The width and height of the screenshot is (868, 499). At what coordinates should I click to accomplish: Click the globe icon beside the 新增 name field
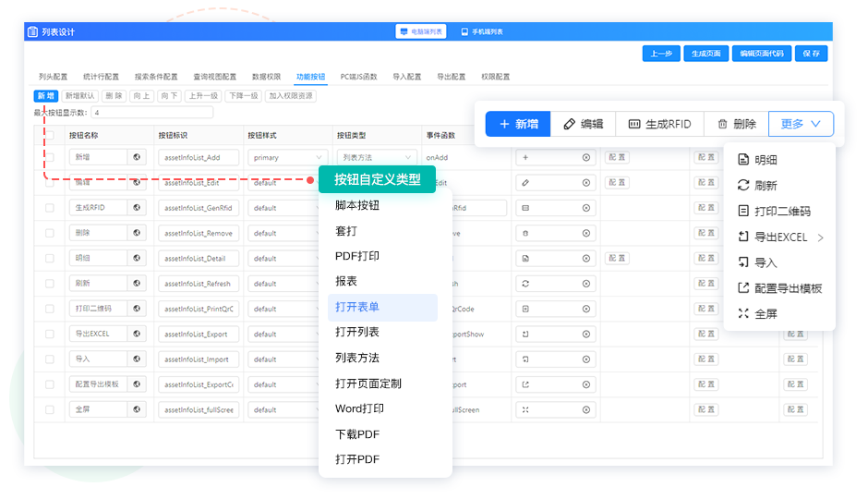click(x=137, y=157)
